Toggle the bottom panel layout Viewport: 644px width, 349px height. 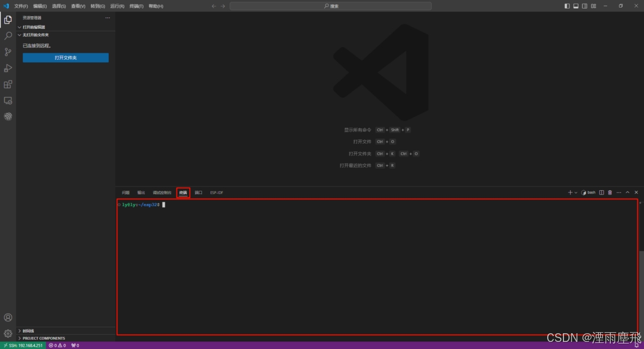(x=576, y=6)
